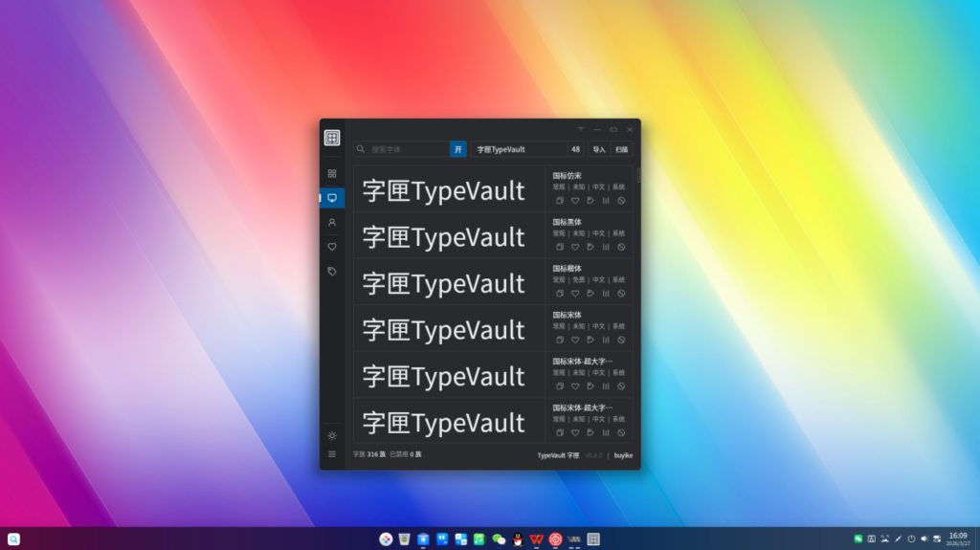
Task: Toggle the blue 开 switch beside search
Action: (458, 149)
